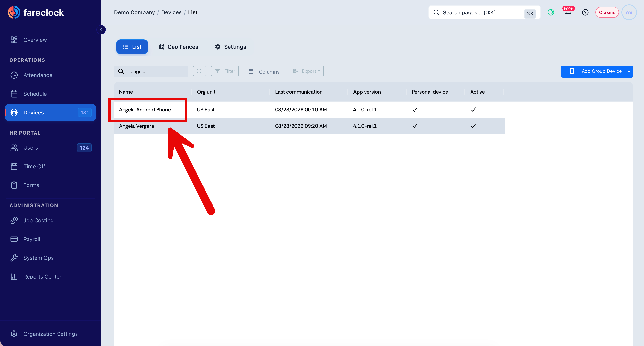The width and height of the screenshot is (644, 346).
Task: Expand the Add Group Device dropdown arrow
Action: tap(629, 71)
